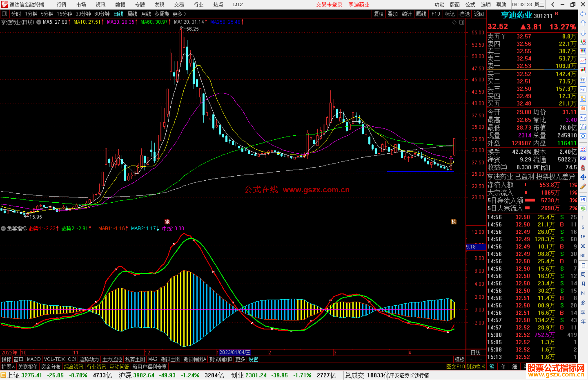Toggle the MA settings circle by 亨迪药业(日线)
This screenshot has width=588, height=380.
(39, 22)
